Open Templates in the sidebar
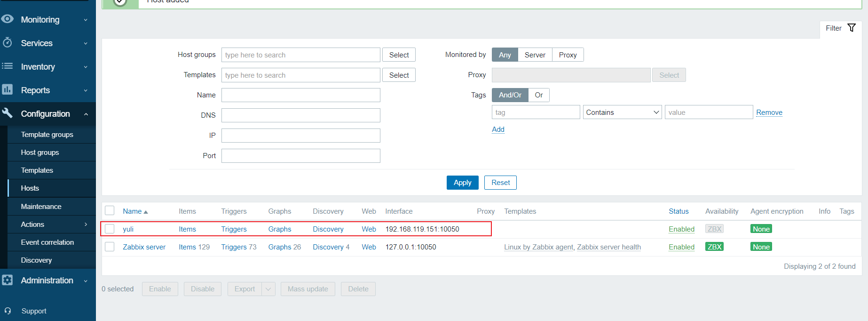Image resolution: width=868 pixels, height=321 pixels. [37, 170]
